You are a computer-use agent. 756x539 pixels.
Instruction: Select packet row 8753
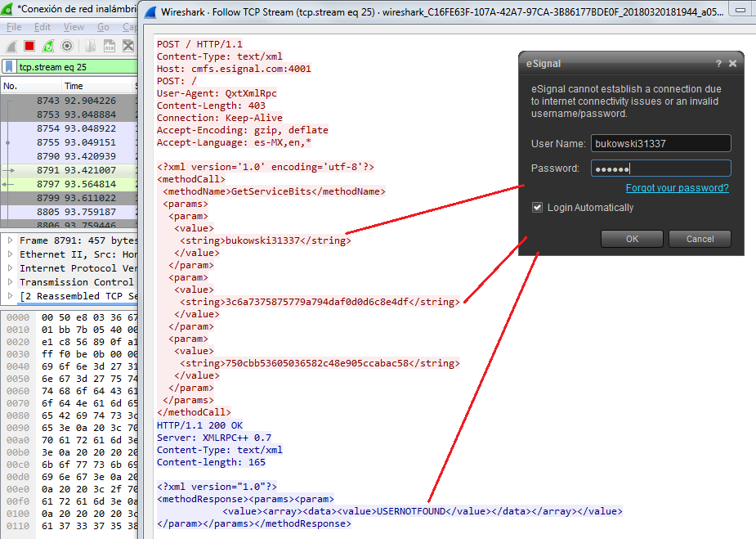tap(69, 115)
